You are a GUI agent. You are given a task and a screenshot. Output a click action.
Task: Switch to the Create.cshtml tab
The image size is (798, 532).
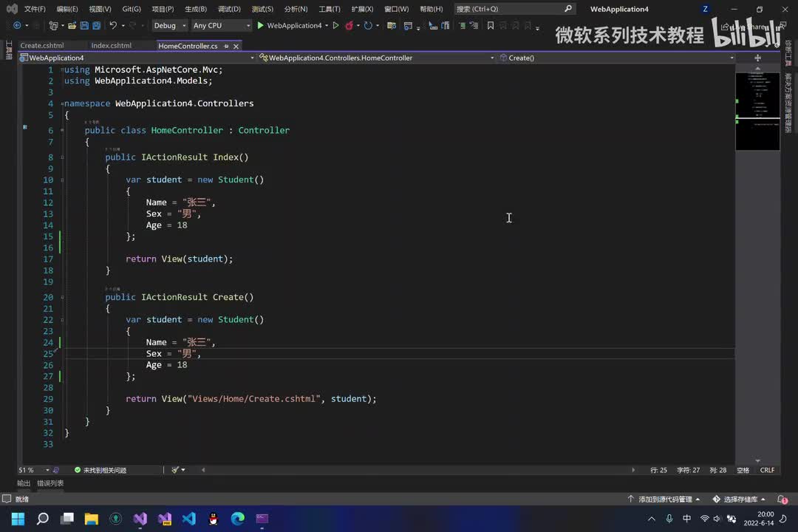[x=42, y=45]
